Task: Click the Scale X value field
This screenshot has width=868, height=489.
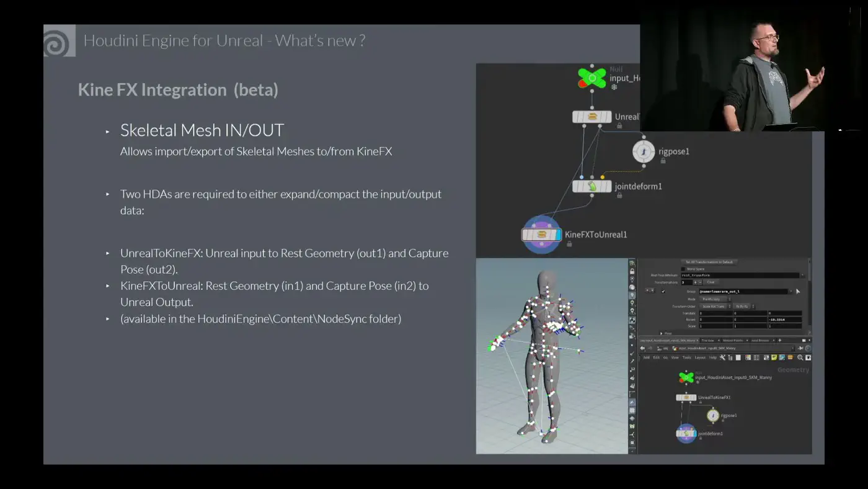Action: coord(716,326)
